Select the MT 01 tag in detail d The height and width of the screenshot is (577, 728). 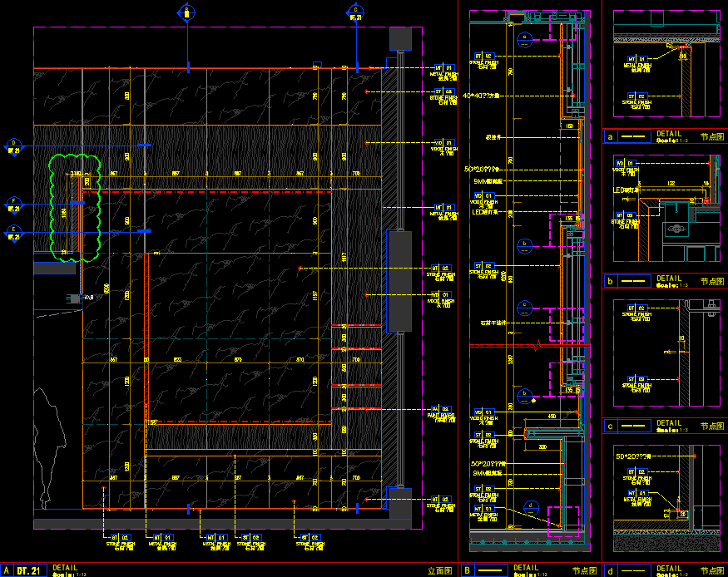[x=637, y=493]
